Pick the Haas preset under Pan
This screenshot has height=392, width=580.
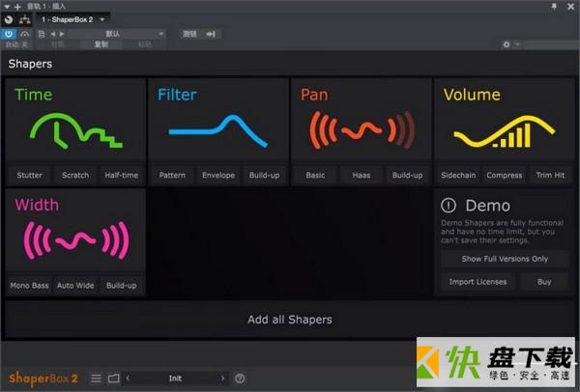tap(362, 175)
